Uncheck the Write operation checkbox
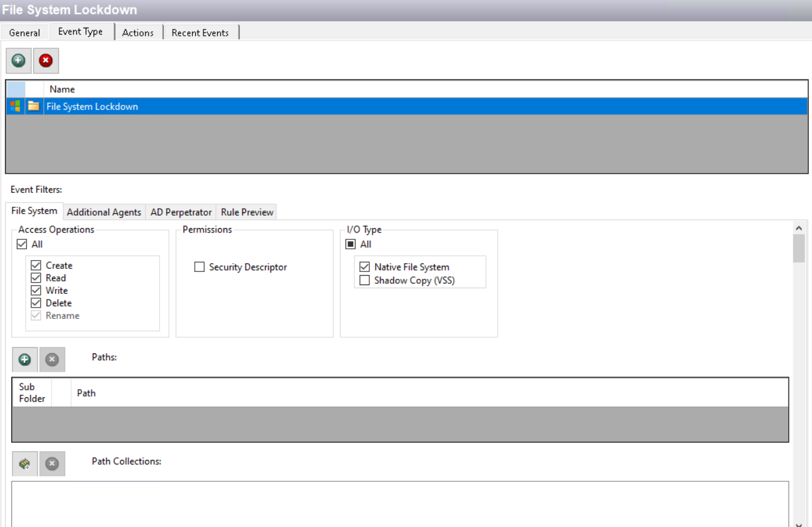This screenshot has width=812, height=527. (36, 291)
